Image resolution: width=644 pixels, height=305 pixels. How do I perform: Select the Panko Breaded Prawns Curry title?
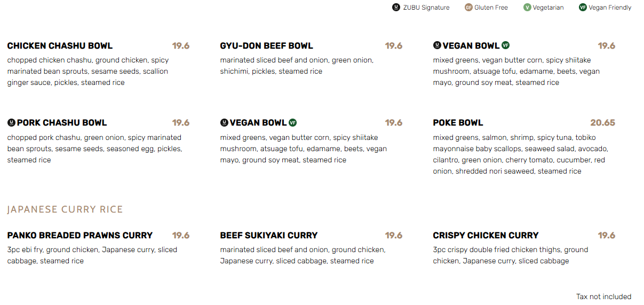point(80,236)
